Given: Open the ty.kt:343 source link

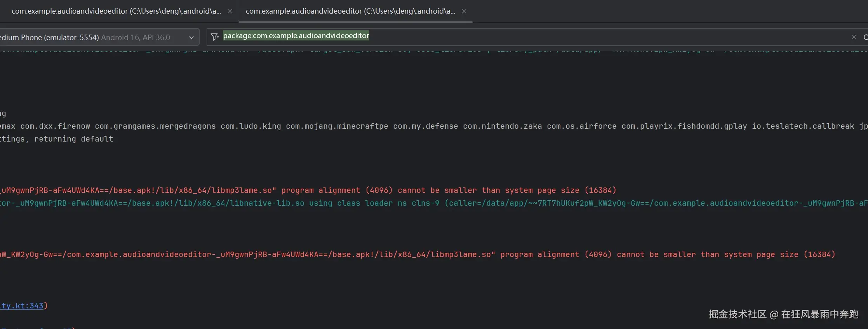Looking at the screenshot, I should (22, 306).
